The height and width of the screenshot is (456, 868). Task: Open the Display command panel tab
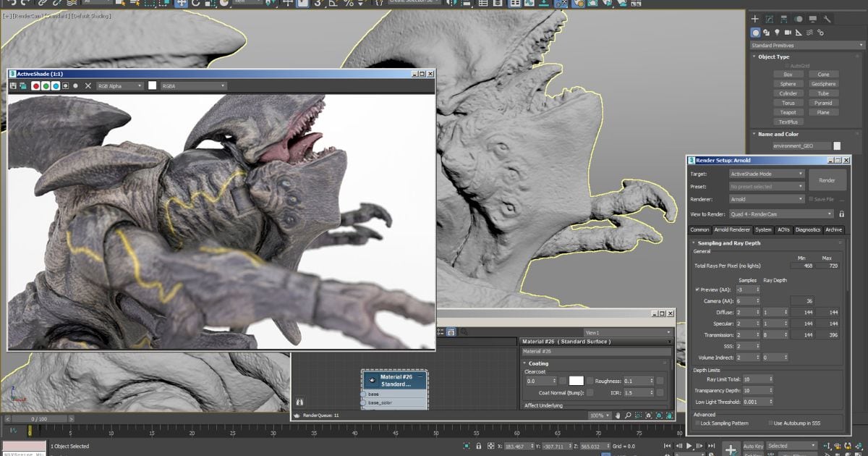[x=813, y=19]
